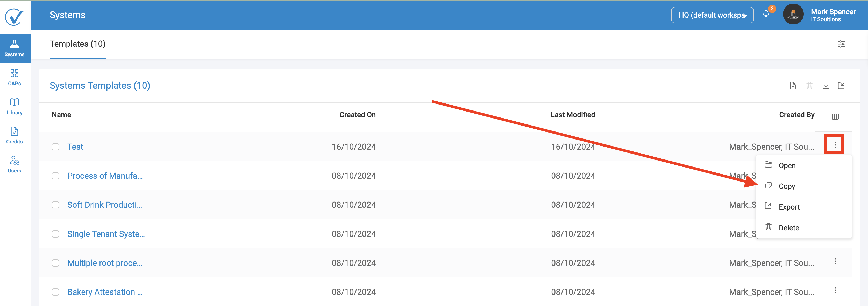Choose Copy from the context menu
The width and height of the screenshot is (868, 306).
804,186
